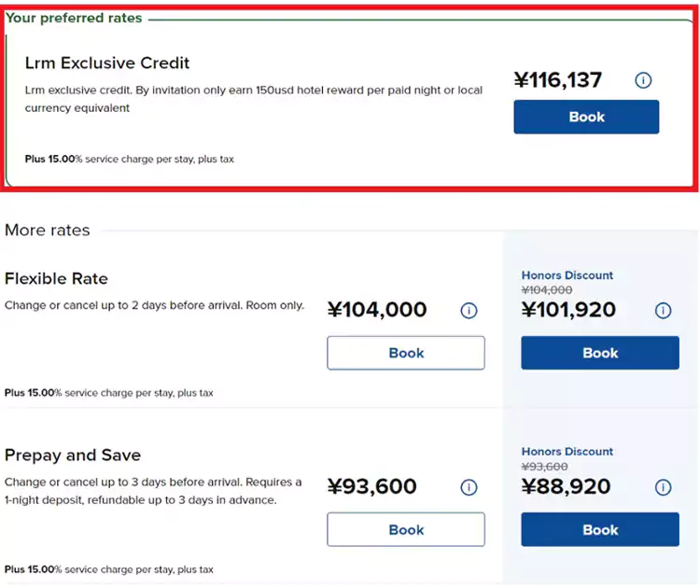Click the ¥116,137 price

tap(558, 81)
